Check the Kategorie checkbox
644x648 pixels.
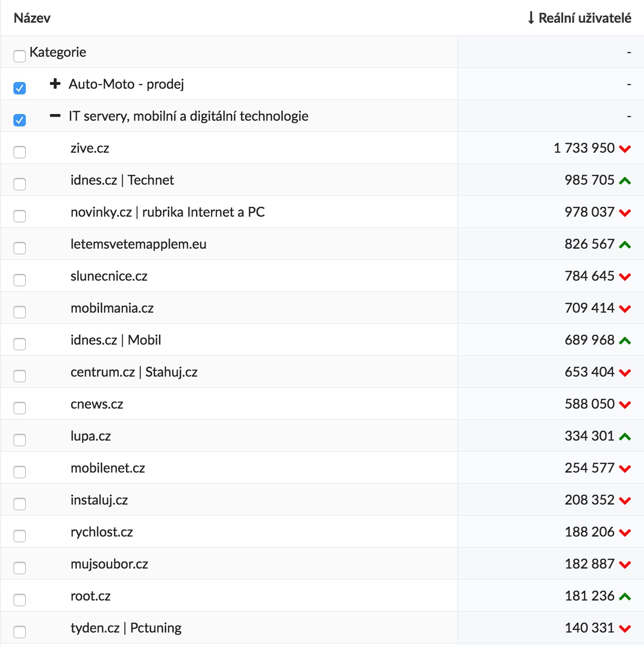[x=20, y=56]
